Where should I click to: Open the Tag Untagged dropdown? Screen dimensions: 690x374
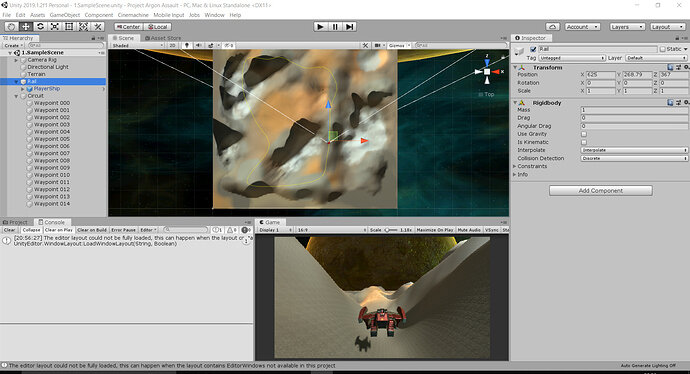[572, 58]
